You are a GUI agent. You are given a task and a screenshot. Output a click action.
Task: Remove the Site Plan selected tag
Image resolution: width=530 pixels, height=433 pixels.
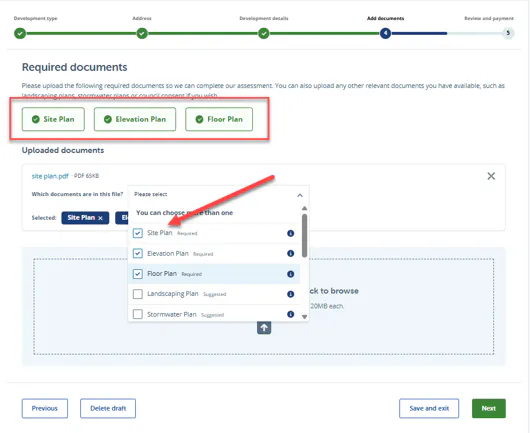point(100,218)
